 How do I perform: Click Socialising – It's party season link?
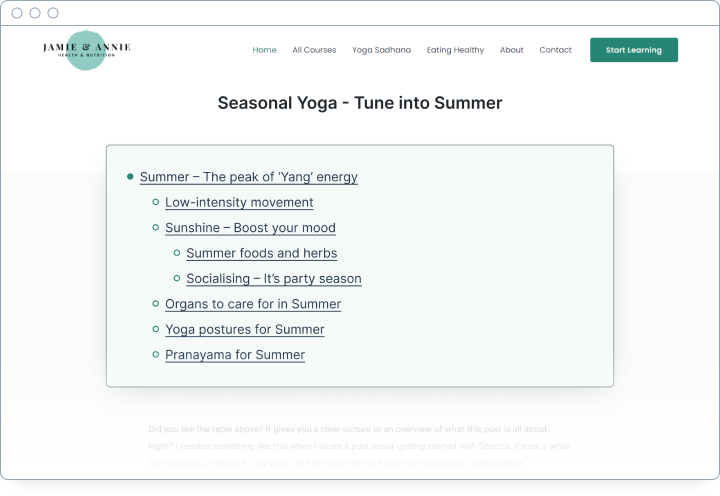[x=273, y=279]
